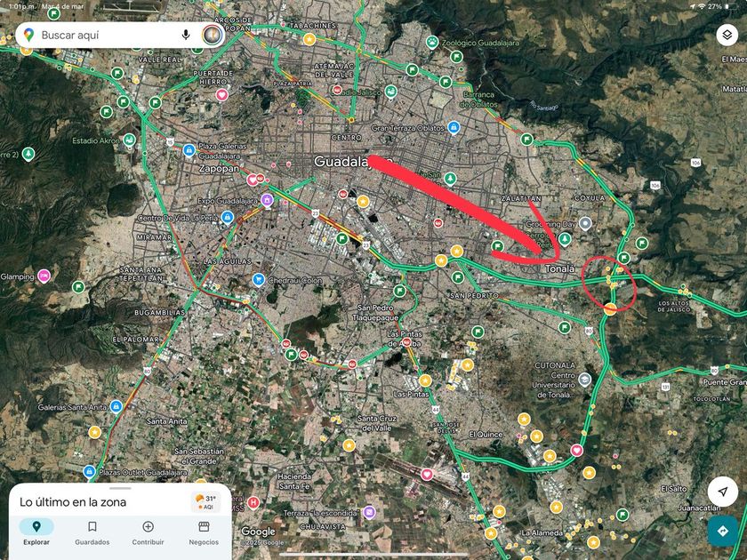Select the Glamping pink marker
The height and width of the screenshot is (560, 747).
[44, 276]
